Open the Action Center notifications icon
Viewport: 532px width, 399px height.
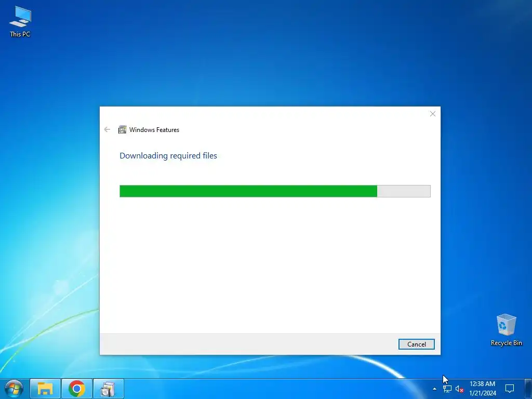tap(510, 389)
